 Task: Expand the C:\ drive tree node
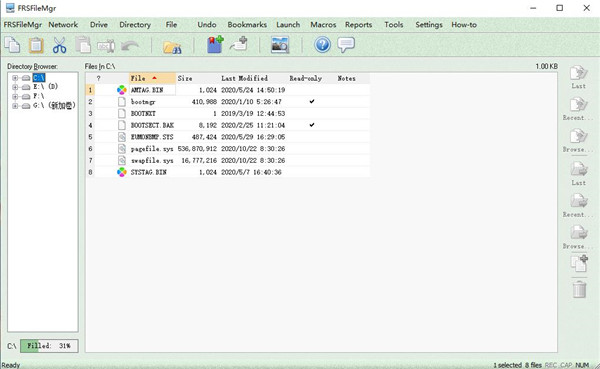15,78
